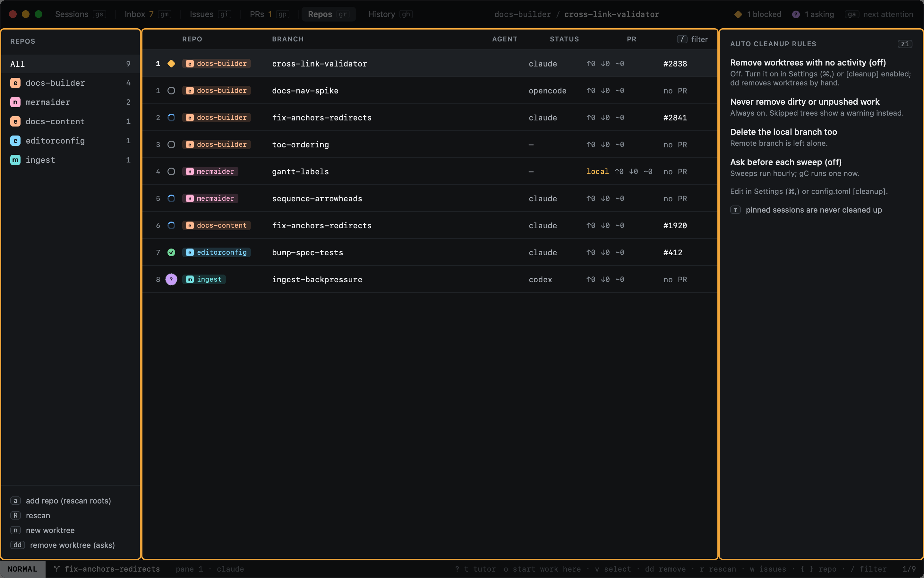
Task: Click the purple question icon beside 1 asking
Action: tap(796, 14)
